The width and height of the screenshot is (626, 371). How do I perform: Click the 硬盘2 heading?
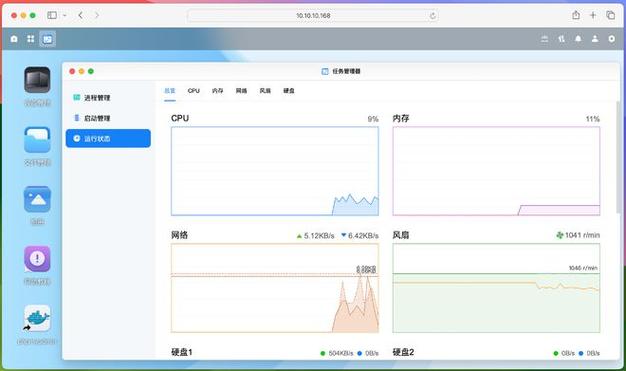(403, 352)
